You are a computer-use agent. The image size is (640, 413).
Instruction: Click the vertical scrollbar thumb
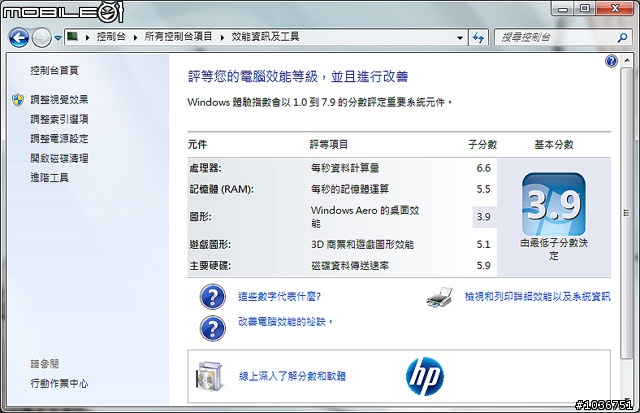[x=627, y=213]
